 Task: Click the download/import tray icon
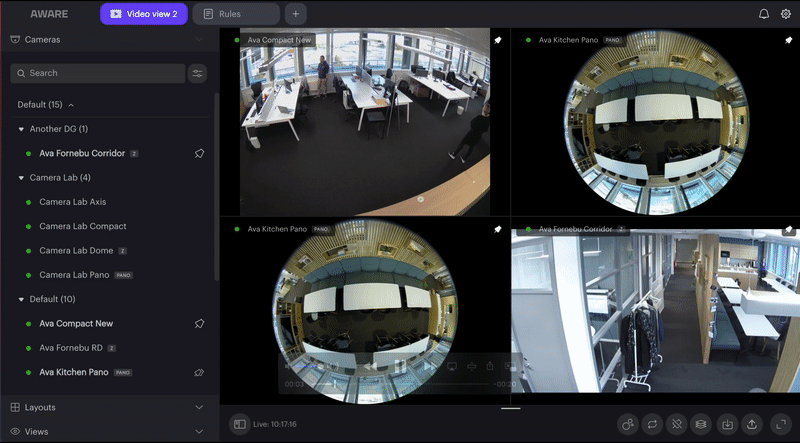pyautogui.click(x=728, y=424)
